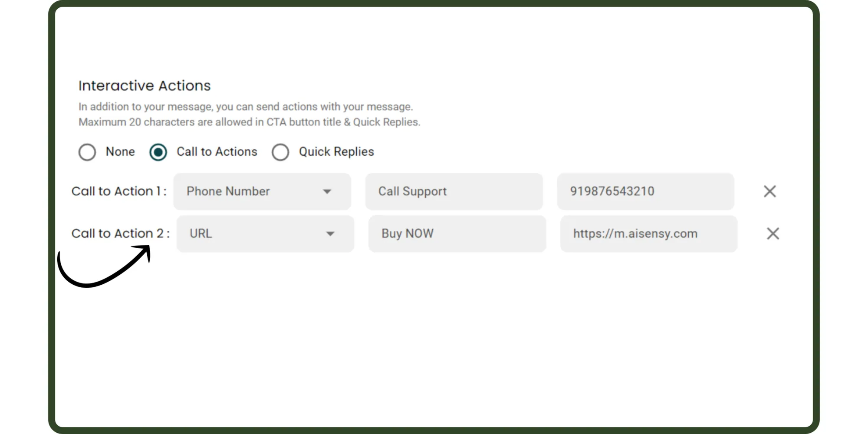Click the dropdown arrow on Phone Number
Viewport: 868px width, 434px height.
(328, 191)
